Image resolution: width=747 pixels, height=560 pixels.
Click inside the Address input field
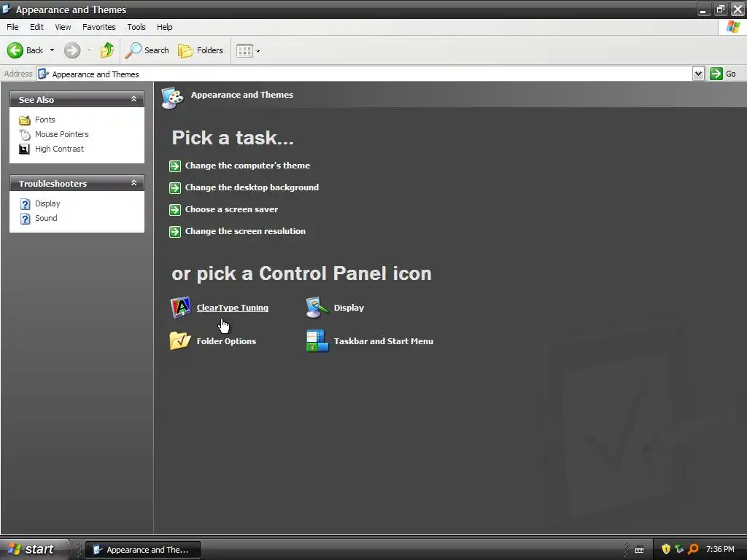[x=365, y=74]
